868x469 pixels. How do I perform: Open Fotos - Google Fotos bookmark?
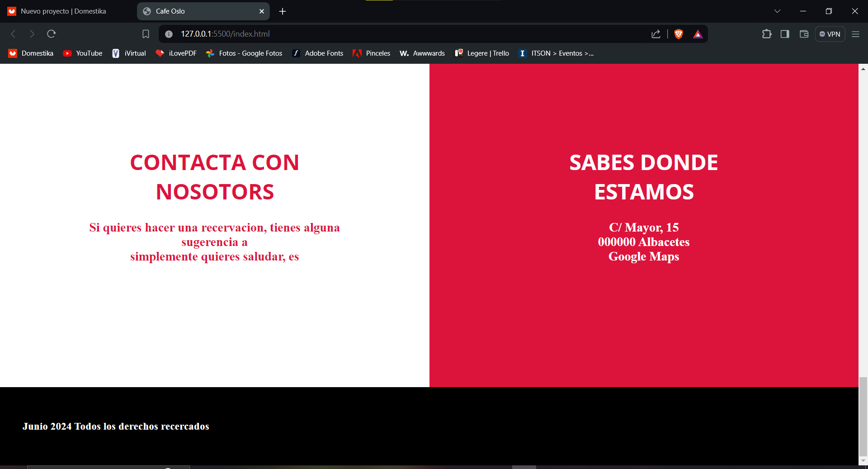[x=244, y=53]
